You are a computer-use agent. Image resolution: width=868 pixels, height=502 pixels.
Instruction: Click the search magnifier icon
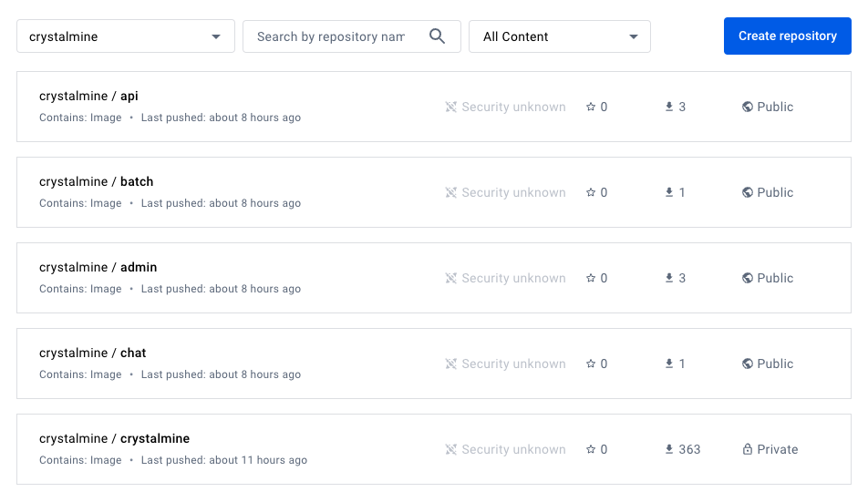pyautogui.click(x=437, y=36)
